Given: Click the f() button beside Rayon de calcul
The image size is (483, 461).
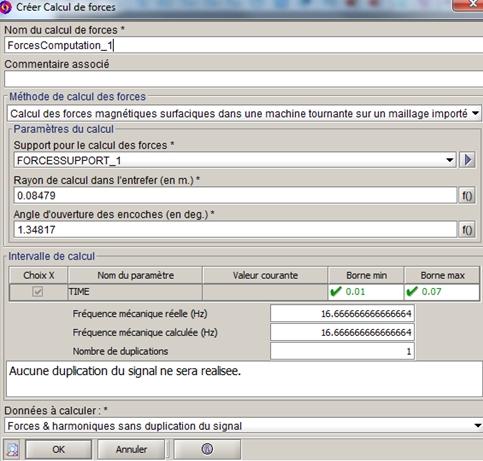Looking at the screenshot, I should (467, 196).
